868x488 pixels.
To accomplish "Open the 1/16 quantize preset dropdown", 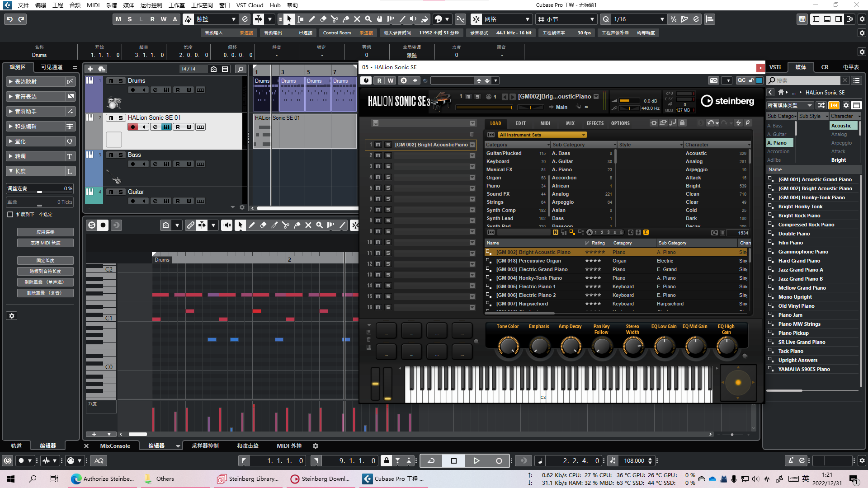I will tap(638, 19).
